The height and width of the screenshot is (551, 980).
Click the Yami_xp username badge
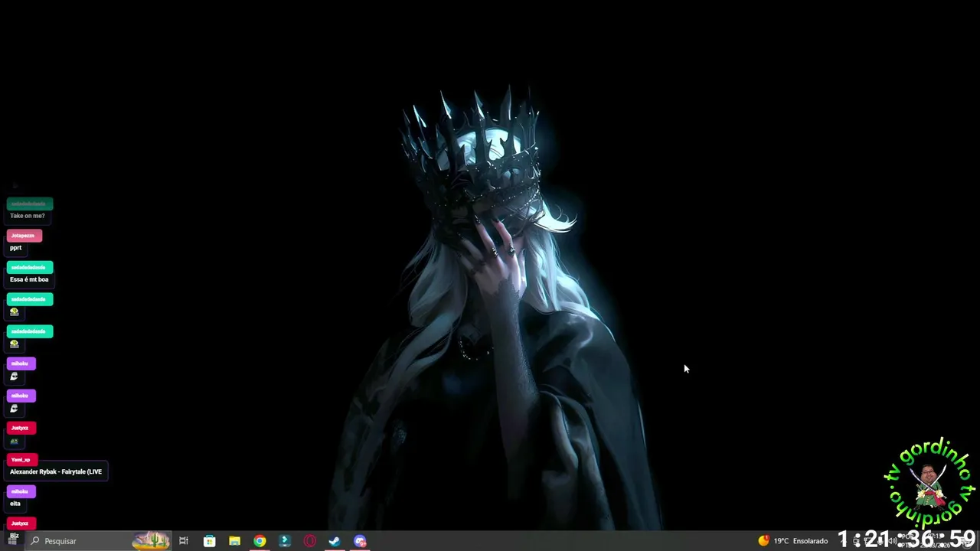(21, 460)
